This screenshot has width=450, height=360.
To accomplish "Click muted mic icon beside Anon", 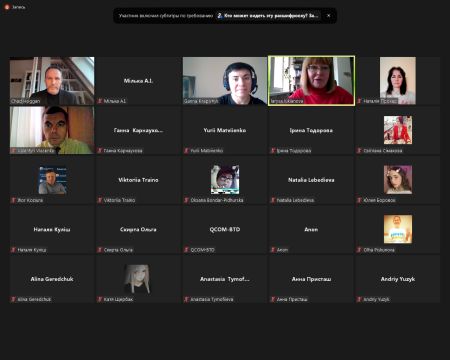I will 273,250.
